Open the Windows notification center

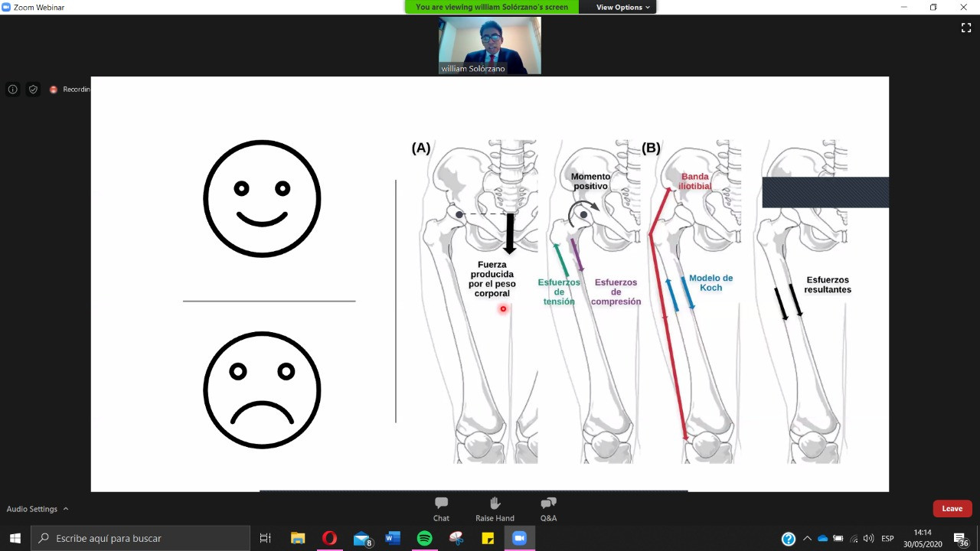click(x=960, y=538)
